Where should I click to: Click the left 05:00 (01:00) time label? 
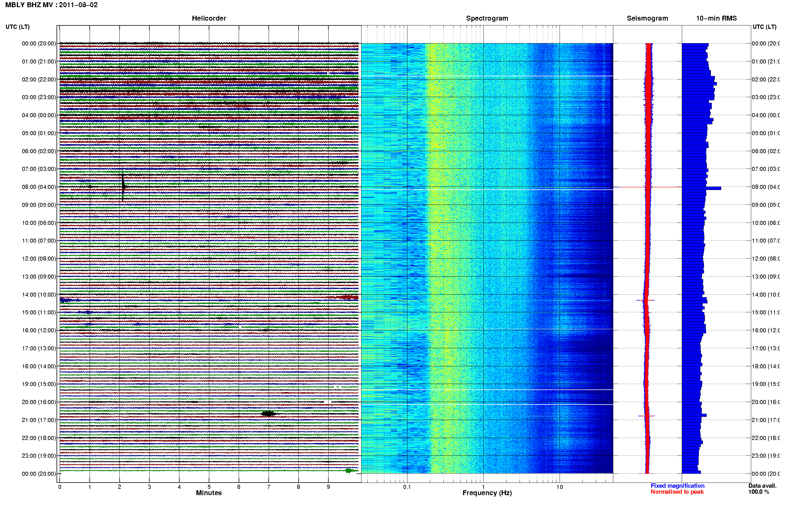click(x=39, y=133)
